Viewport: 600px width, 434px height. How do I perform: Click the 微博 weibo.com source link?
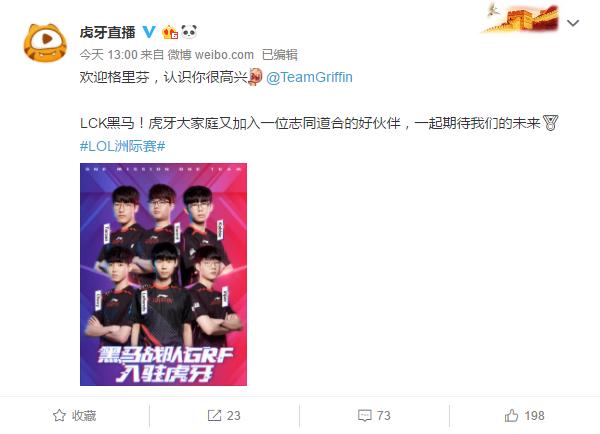pos(211,55)
